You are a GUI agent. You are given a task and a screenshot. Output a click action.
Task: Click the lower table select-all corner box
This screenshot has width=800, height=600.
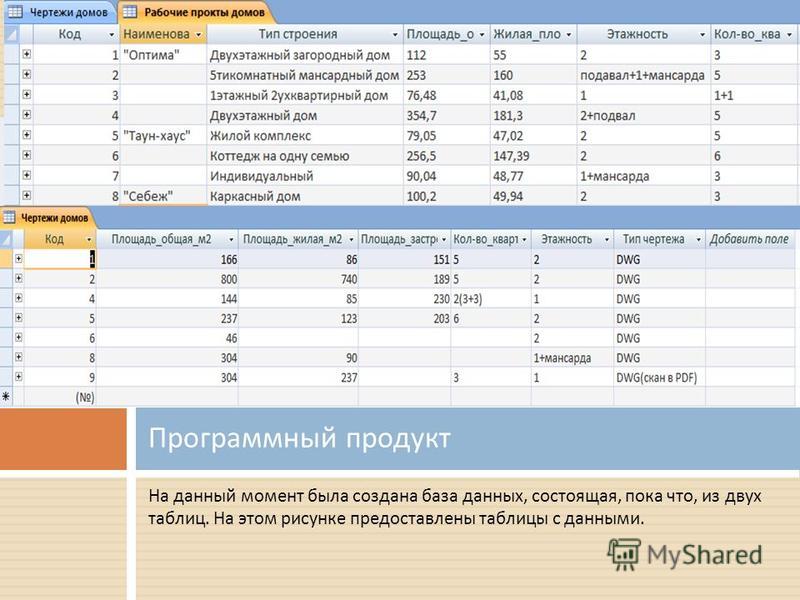tap(6, 239)
